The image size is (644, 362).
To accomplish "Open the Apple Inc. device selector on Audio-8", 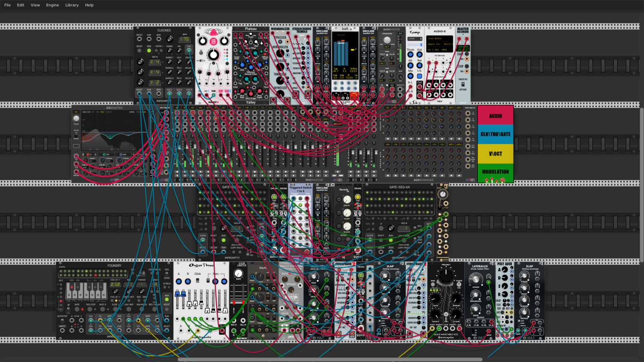I will tap(439, 44).
